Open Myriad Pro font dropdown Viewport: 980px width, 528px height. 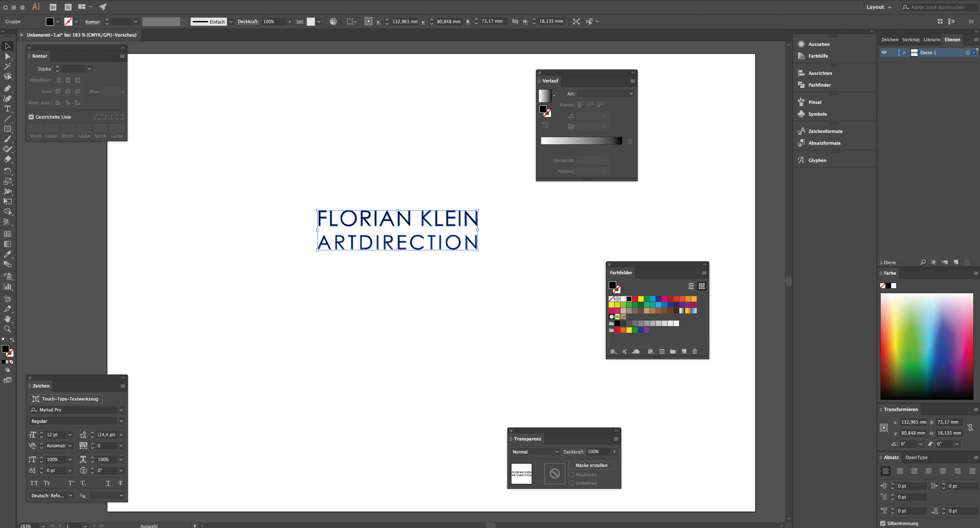(x=121, y=410)
